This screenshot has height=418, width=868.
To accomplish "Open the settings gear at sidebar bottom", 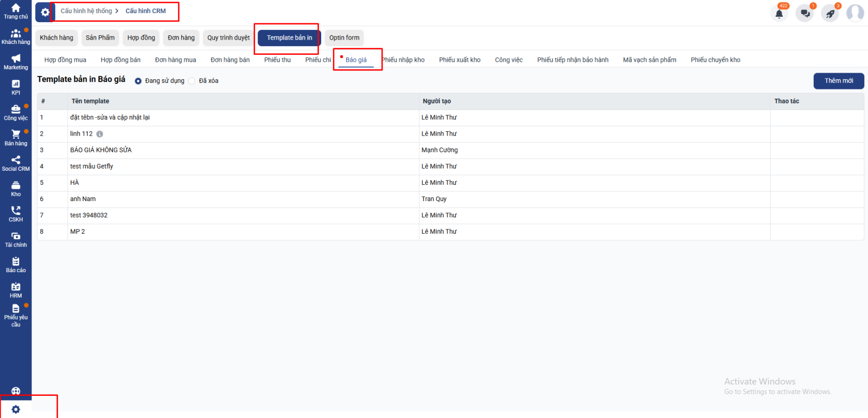I will pos(16,409).
